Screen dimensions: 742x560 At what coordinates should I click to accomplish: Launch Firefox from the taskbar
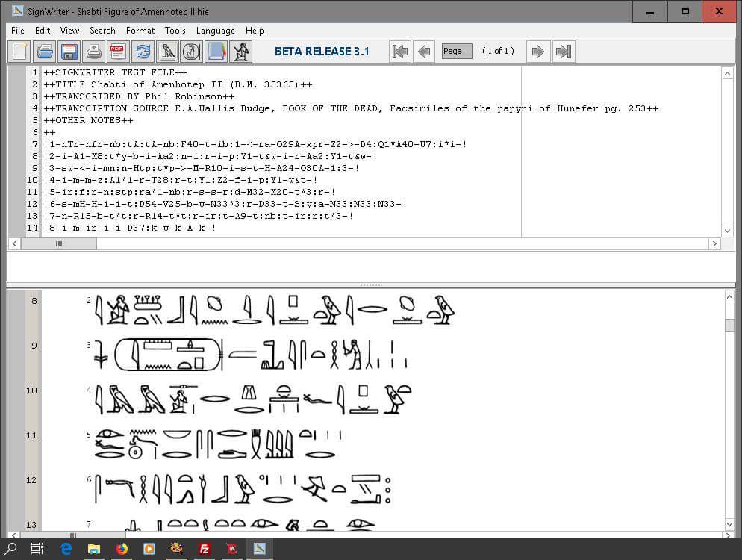pyautogui.click(x=122, y=548)
